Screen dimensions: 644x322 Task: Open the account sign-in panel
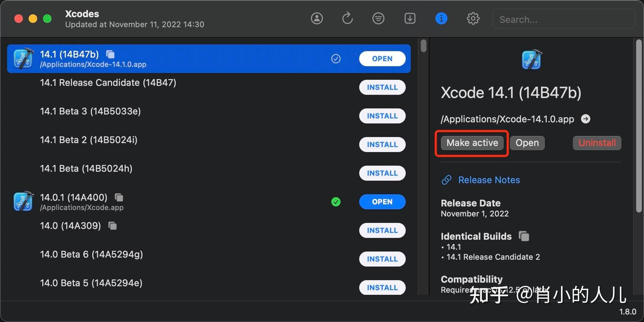[317, 18]
